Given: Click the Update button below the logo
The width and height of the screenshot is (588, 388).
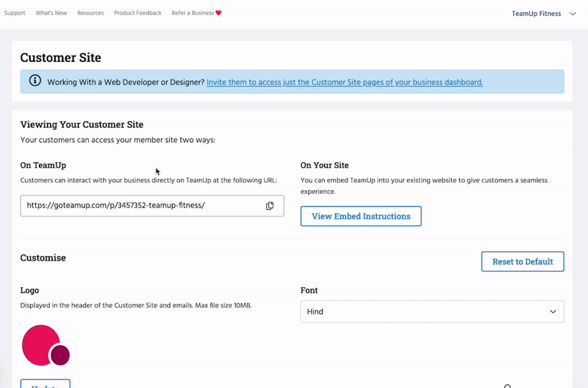Looking at the screenshot, I should (x=45, y=384).
